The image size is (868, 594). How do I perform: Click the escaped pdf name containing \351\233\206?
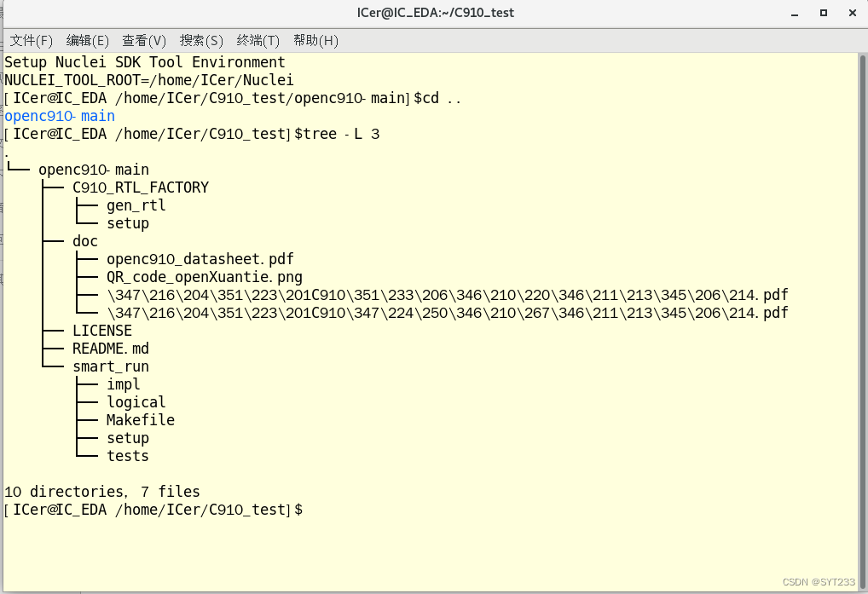pos(448,295)
